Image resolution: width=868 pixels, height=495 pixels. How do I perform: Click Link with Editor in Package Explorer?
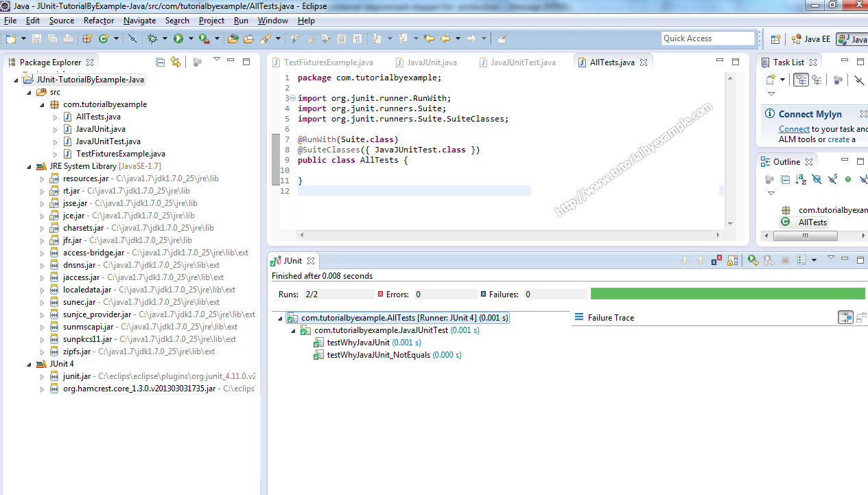tap(176, 62)
